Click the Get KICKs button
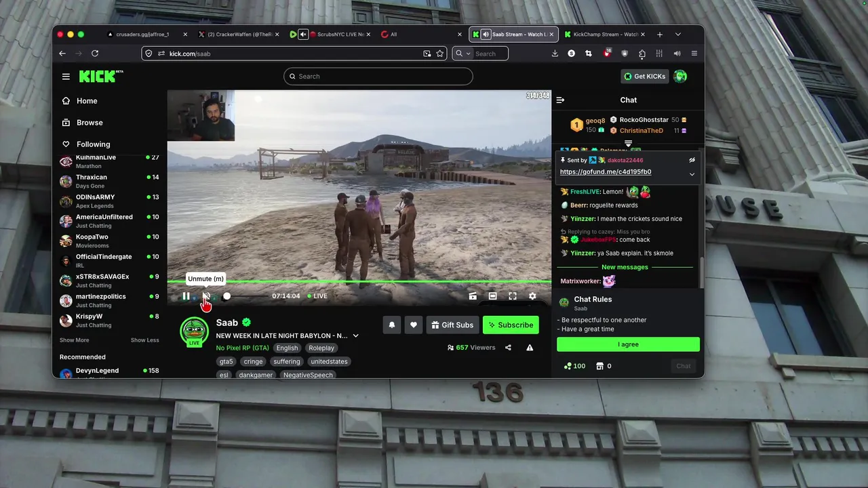868x488 pixels. click(645, 76)
